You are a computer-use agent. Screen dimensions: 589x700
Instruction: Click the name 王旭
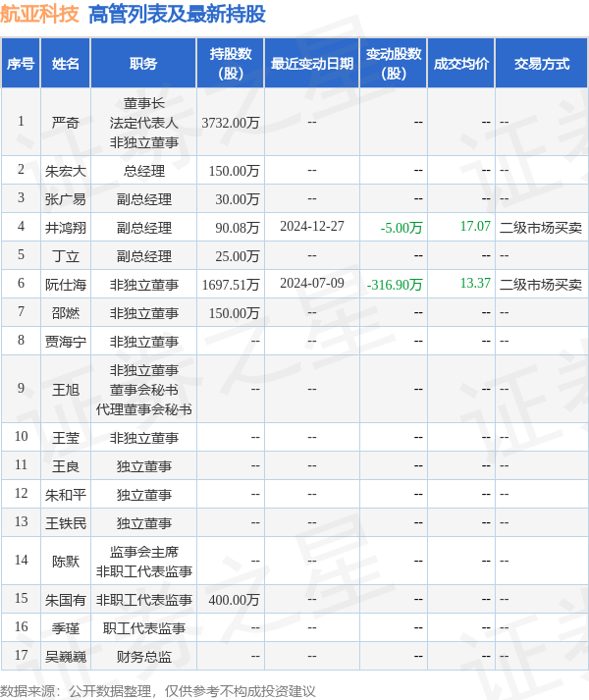(x=65, y=390)
